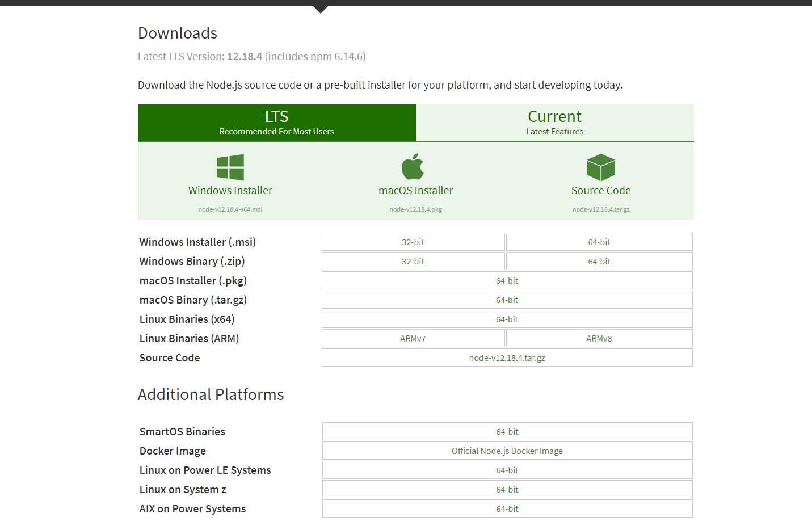Click node-v12.18.4-x64.msi filename
The height and width of the screenshot is (530, 812).
(230, 209)
